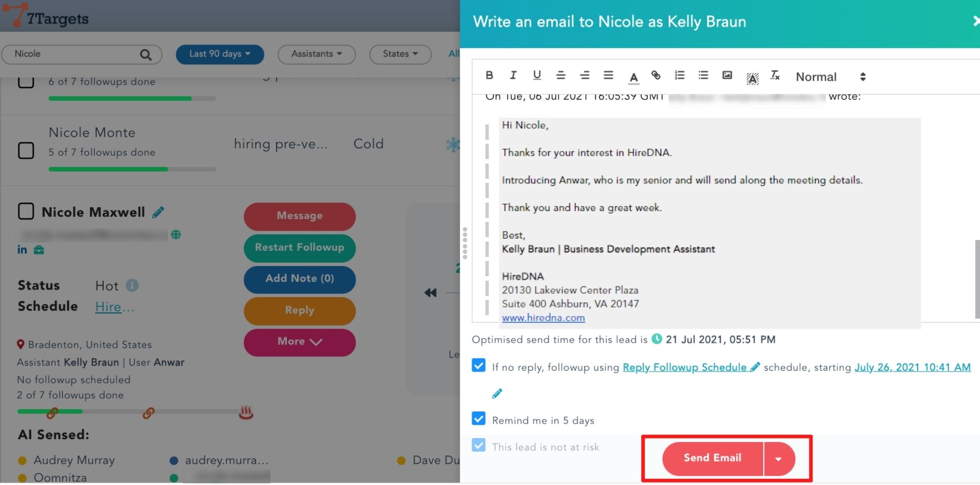
Task: Expand the Assistants filter dropdown
Action: pos(316,54)
